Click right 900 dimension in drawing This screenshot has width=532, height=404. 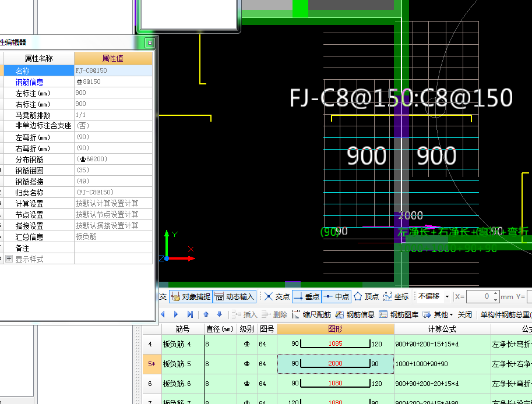[436, 156]
